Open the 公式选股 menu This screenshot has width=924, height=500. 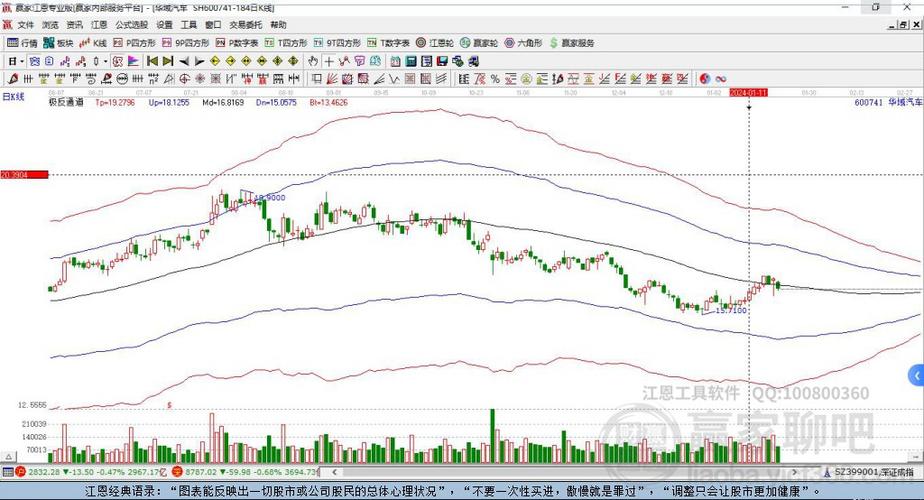point(131,25)
